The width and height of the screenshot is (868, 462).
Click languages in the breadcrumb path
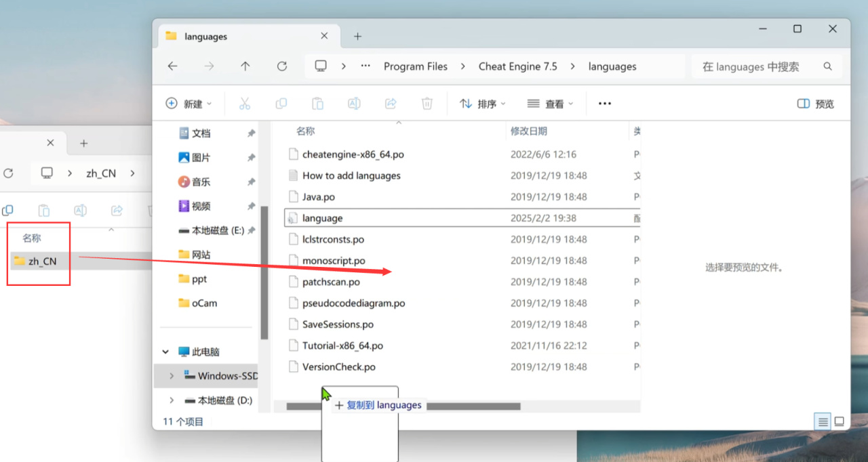612,66
